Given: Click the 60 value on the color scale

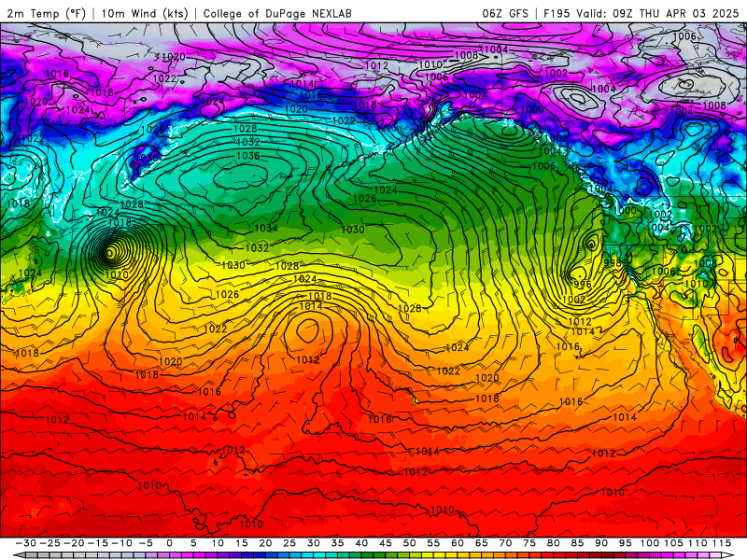Looking at the screenshot, I should (458, 543).
